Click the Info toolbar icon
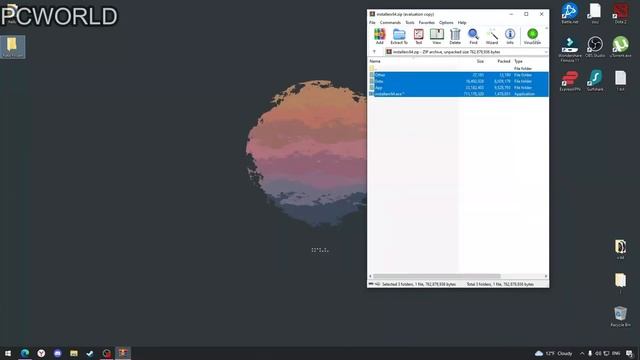640x360 pixels. pyautogui.click(x=510, y=36)
